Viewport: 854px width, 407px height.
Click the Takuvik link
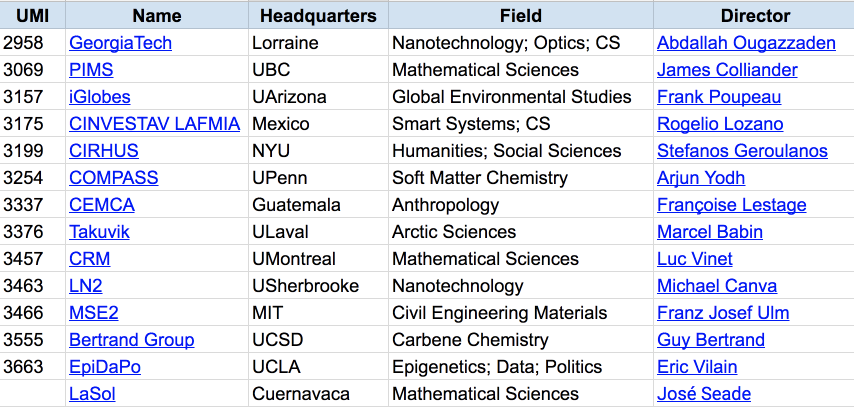coord(99,232)
